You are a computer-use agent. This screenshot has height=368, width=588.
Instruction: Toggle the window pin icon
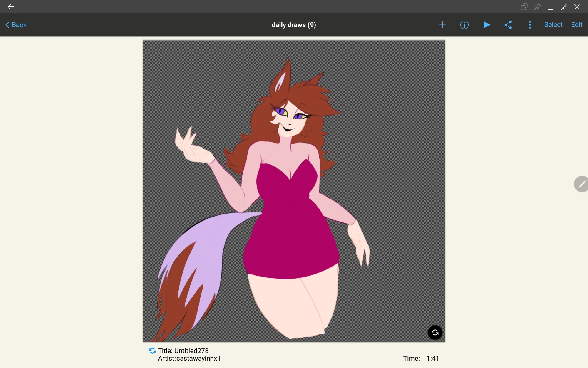coord(537,7)
